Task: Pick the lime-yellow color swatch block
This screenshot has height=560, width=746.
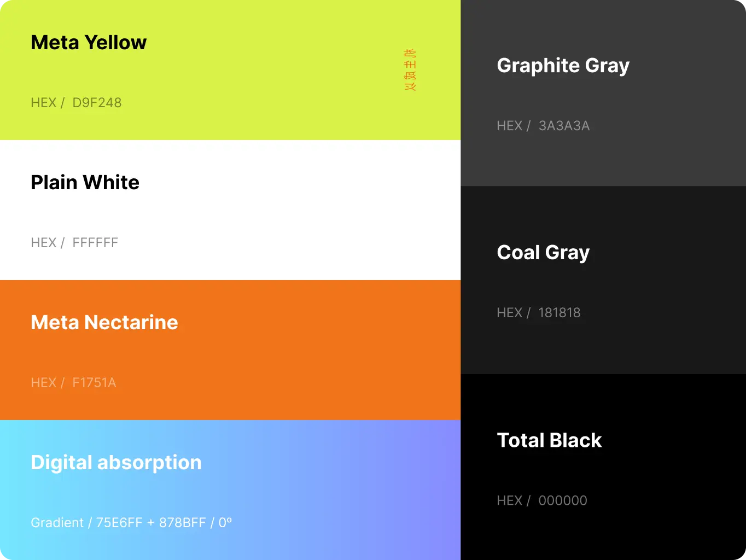Action: pyautogui.click(x=230, y=70)
